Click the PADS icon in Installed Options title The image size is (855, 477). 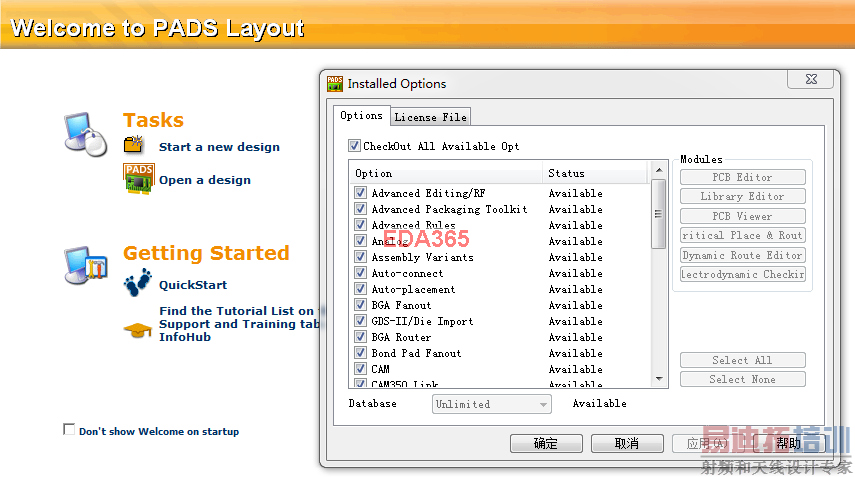coord(335,83)
